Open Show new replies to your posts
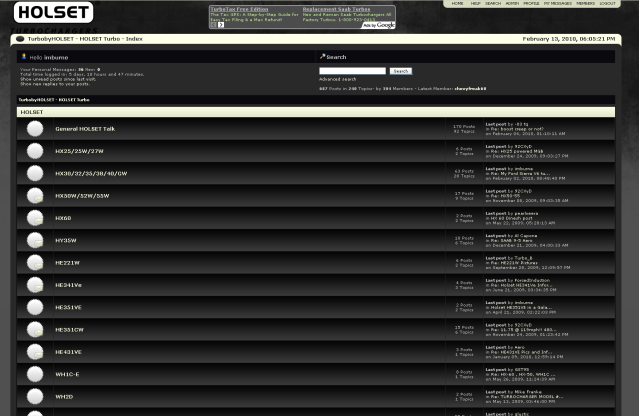The height and width of the screenshot is (416, 639). coord(55,84)
